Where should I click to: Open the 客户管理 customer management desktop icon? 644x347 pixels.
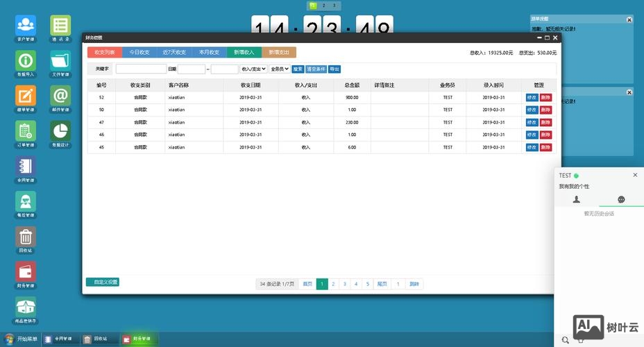[x=26, y=26]
